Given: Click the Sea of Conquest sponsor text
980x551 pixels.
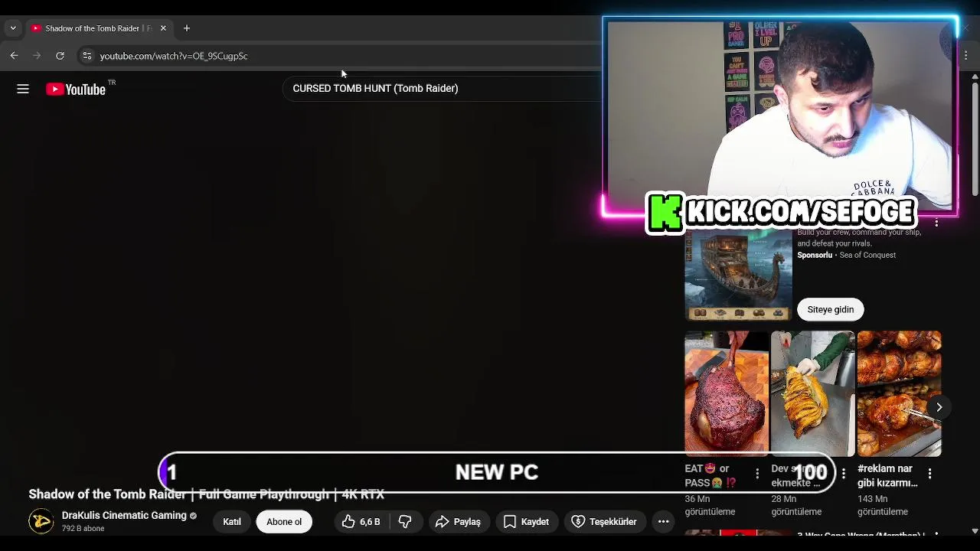Looking at the screenshot, I should pyautogui.click(x=867, y=255).
